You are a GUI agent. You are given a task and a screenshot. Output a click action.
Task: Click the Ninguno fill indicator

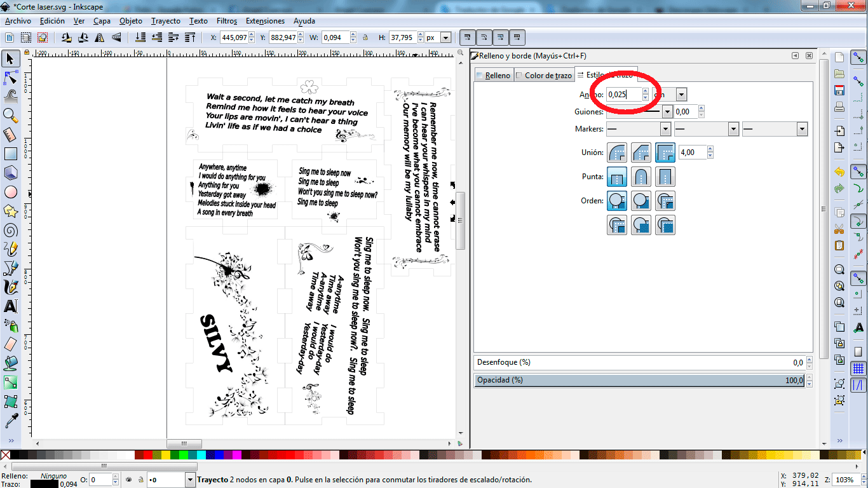point(53,476)
